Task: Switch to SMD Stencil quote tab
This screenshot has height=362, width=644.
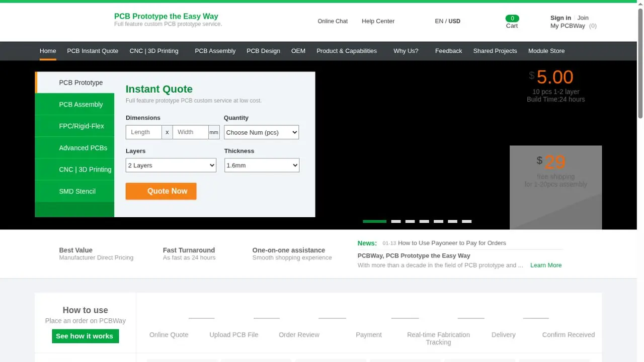Action: (75, 191)
